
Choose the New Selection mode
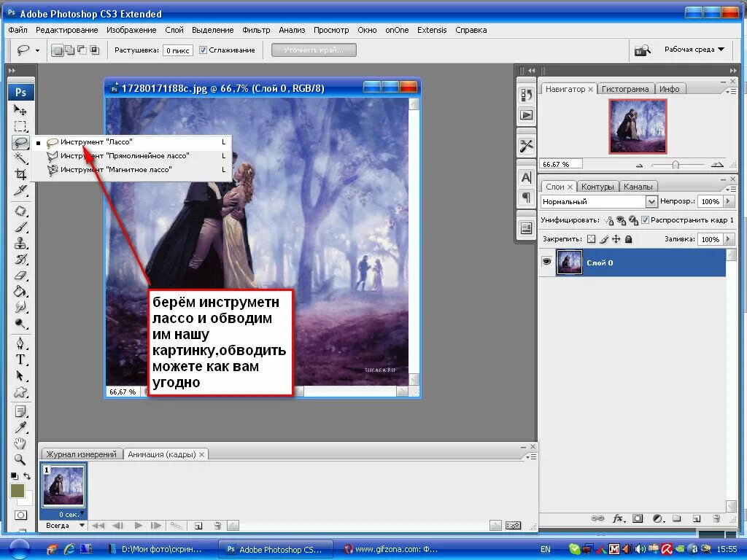coord(58,50)
